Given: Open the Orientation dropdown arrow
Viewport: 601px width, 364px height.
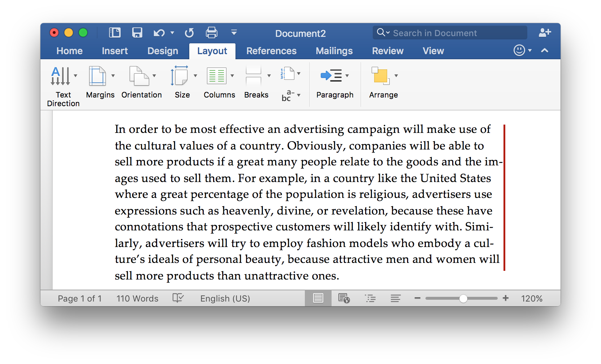Looking at the screenshot, I should pos(154,76).
